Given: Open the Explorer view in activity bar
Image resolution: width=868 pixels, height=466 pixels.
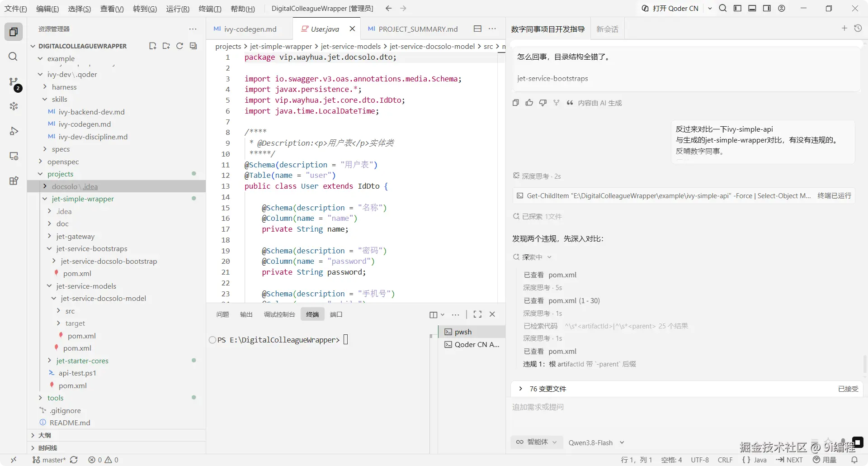Looking at the screenshot, I should (14, 32).
